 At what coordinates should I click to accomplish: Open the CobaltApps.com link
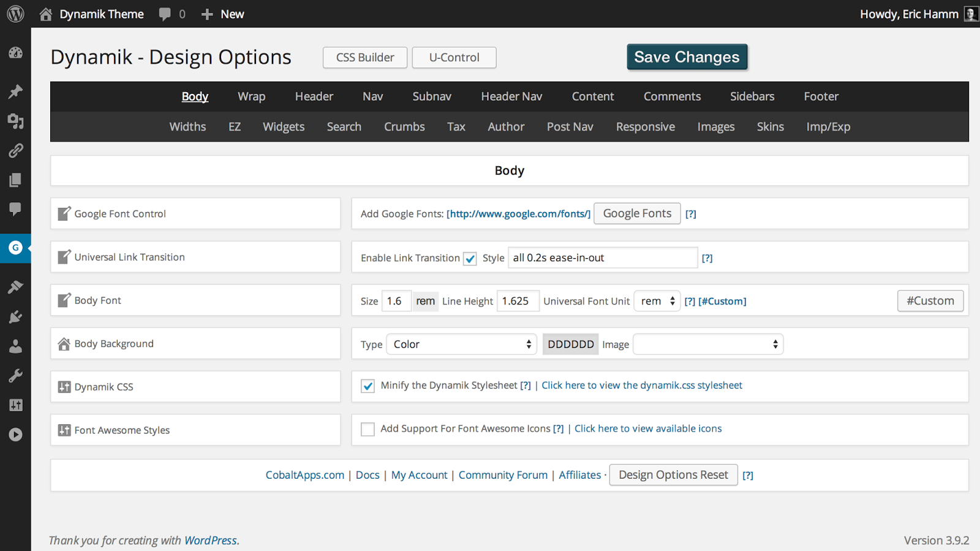tap(305, 475)
